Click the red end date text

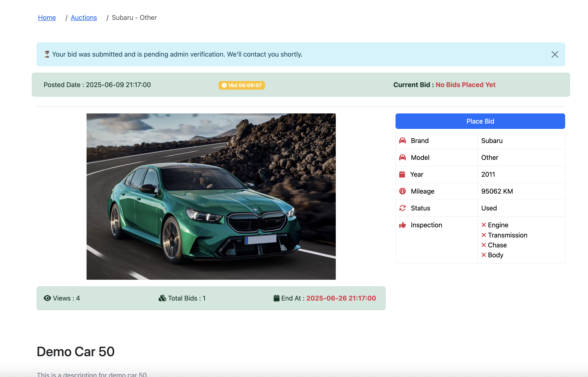click(x=341, y=298)
